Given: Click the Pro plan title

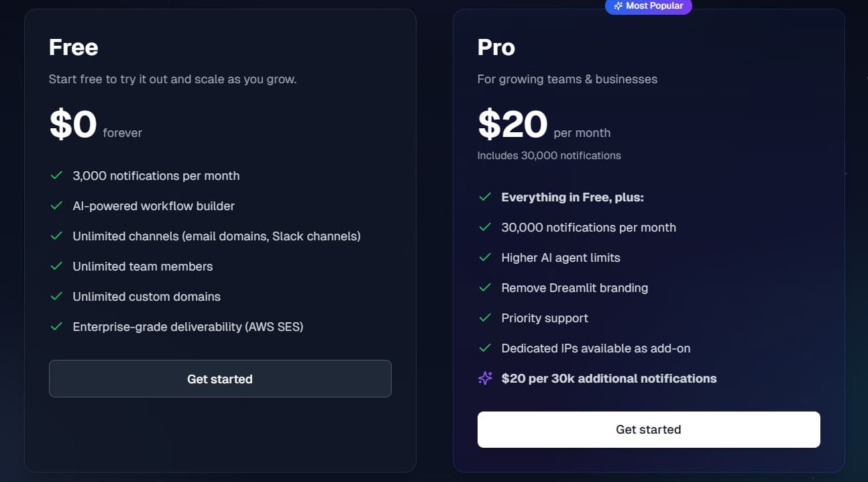Looking at the screenshot, I should [496, 47].
